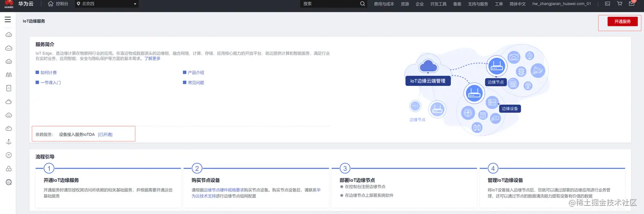
Task: Click the IoT边缘服务 page title
Action: click(34, 21)
